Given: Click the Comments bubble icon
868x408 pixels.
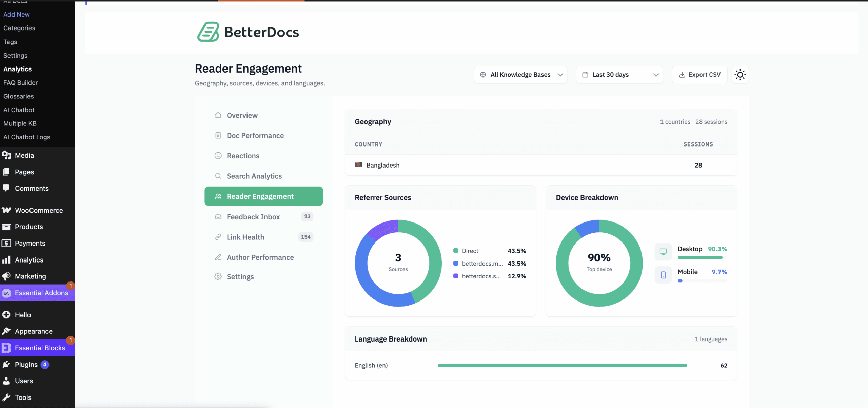Looking at the screenshot, I should point(6,188).
